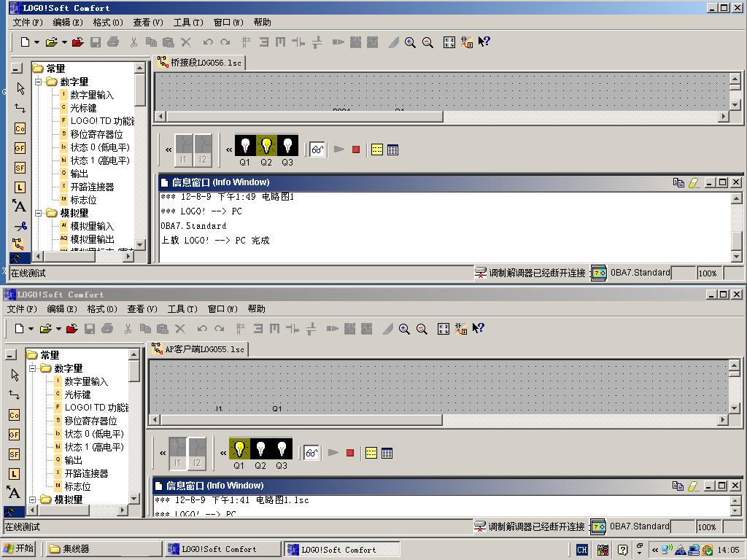Click output Q2 lit bulb in top window
Screen dimensions: 747x560
266,145
